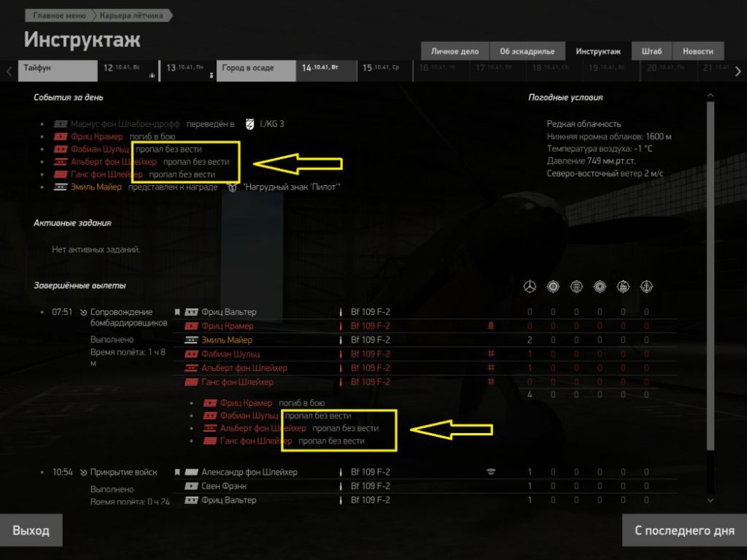Click flight leader flag icon beside Фриц Вальтер
Viewport: 747px width, 560px height.
pyautogui.click(x=177, y=312)
